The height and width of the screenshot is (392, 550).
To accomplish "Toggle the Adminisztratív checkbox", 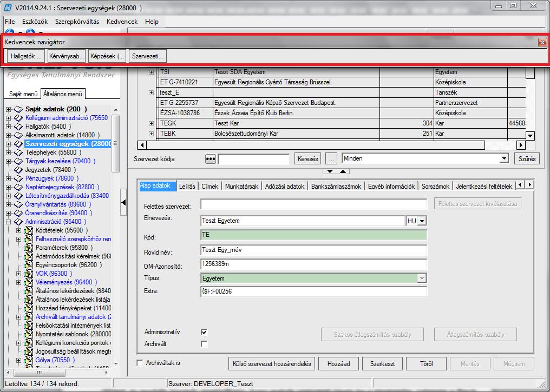I will 204,332.
